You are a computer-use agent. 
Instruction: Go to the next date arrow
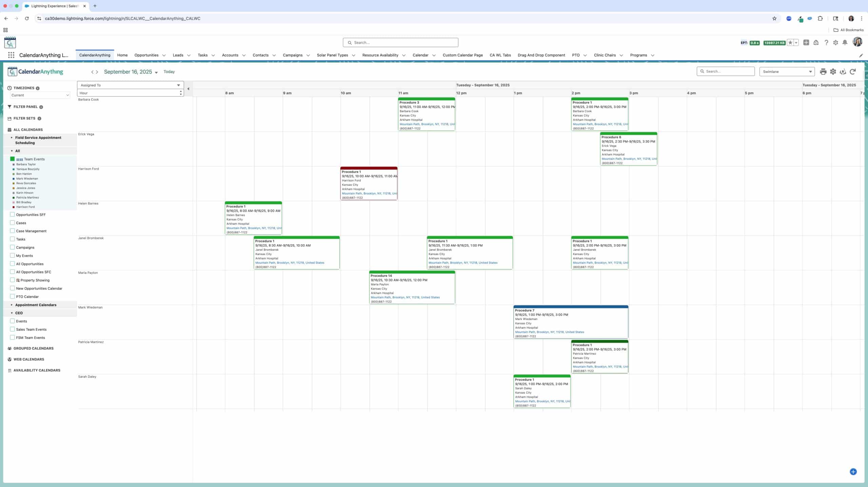97,72
